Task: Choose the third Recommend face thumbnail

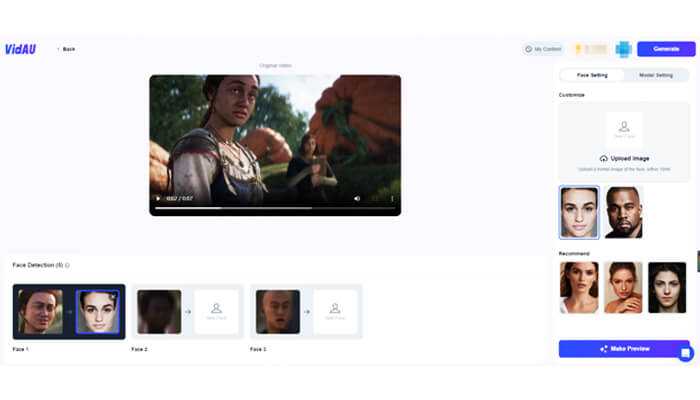Action: [667, 287]
